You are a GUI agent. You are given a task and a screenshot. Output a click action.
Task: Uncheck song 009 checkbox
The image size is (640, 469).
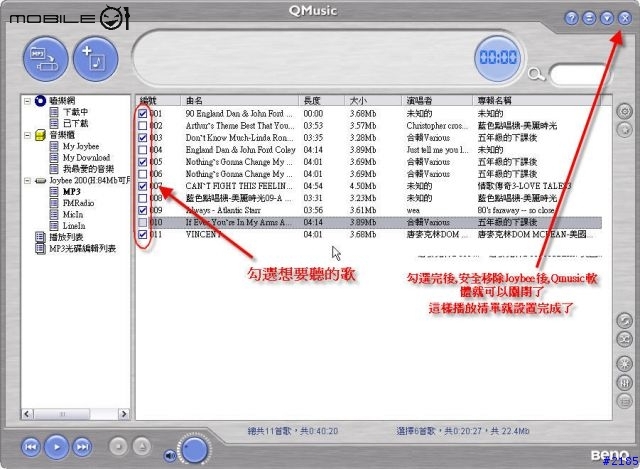coord(142,210)
